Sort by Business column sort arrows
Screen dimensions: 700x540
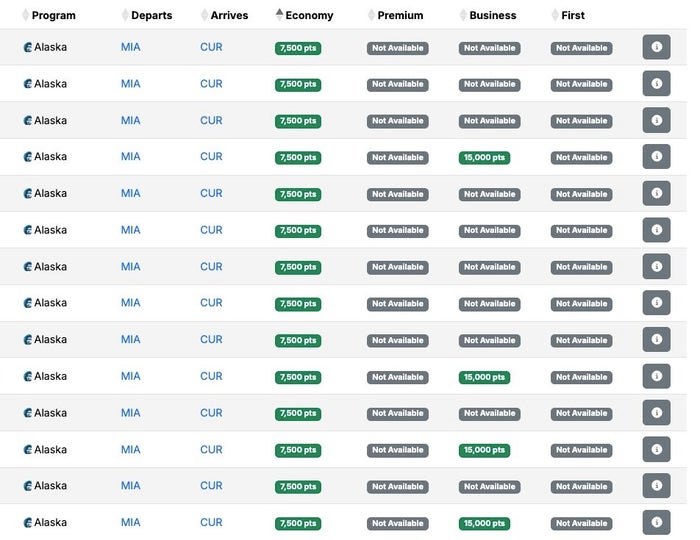coord(463,15)
